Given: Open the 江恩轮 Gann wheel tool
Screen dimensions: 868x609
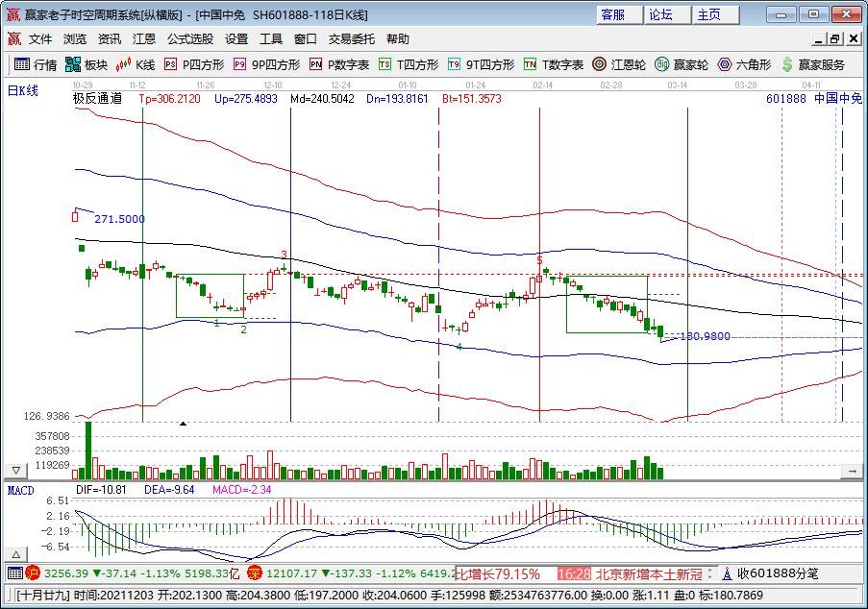Looking at the screenshot, I should [x=619, y=64].
